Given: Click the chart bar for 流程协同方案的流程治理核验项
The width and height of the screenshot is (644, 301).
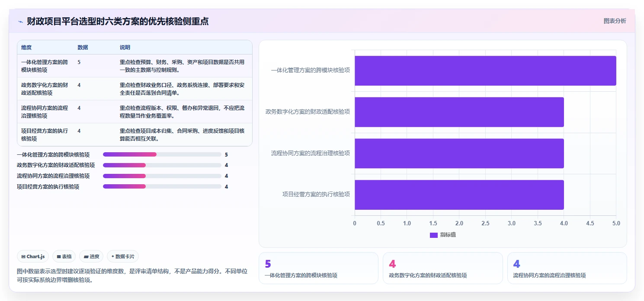Looking at the screenshot, I should pos(459,154).
